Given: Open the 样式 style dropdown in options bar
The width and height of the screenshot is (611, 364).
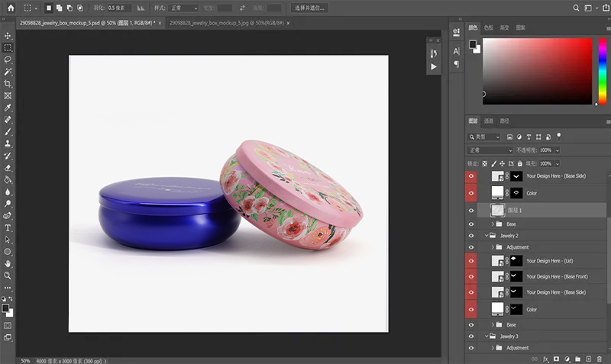Looking at the screenshot, I should click(185, 8).
